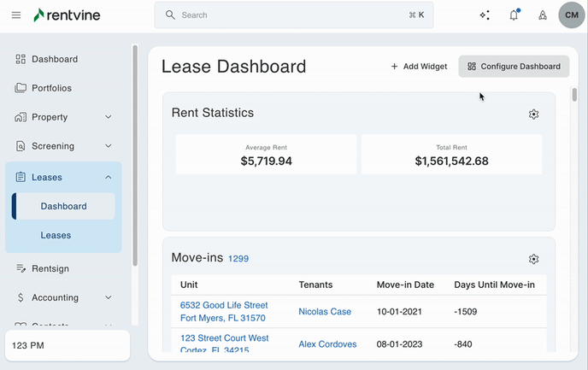
Task: Open the notifications bell
Action: click(x=514, y=15)
